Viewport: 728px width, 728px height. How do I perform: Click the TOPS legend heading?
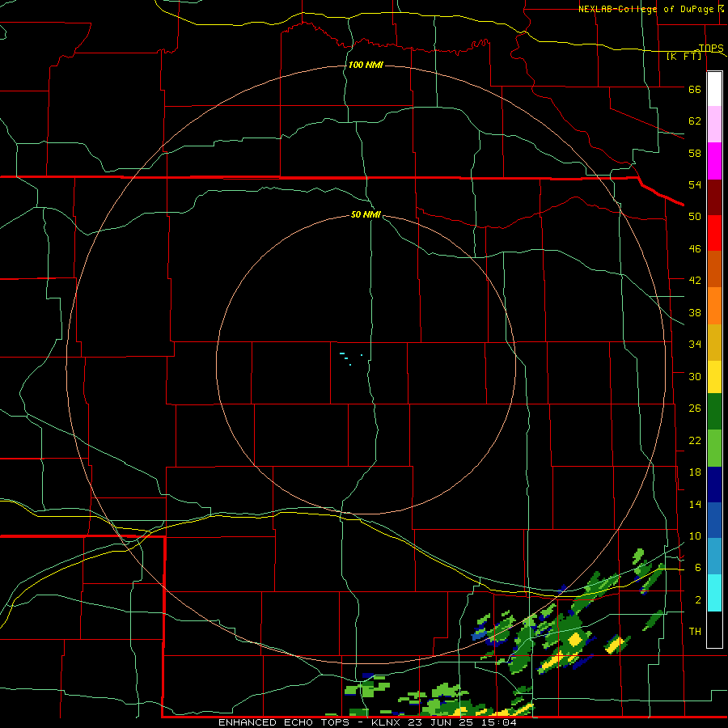711,48
